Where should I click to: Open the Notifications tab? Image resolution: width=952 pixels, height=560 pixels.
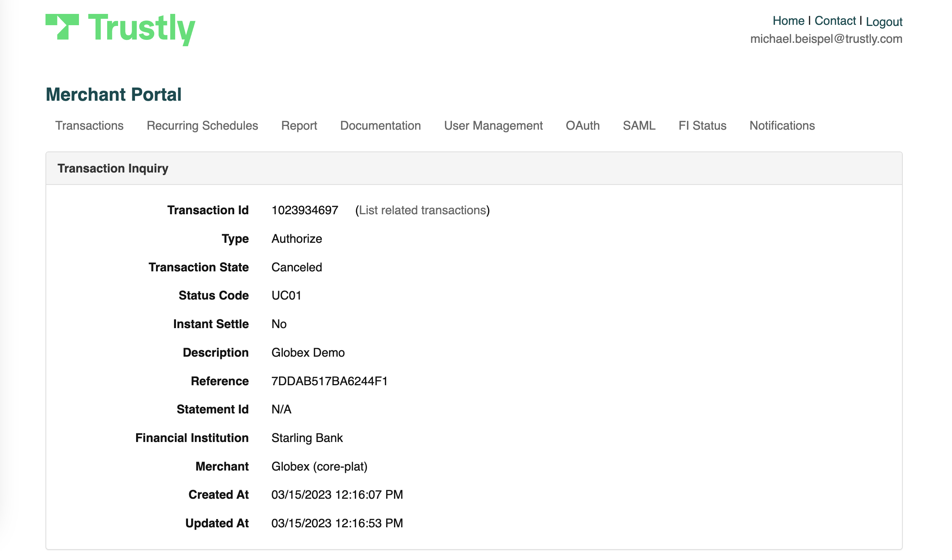(x=782, y=126)
